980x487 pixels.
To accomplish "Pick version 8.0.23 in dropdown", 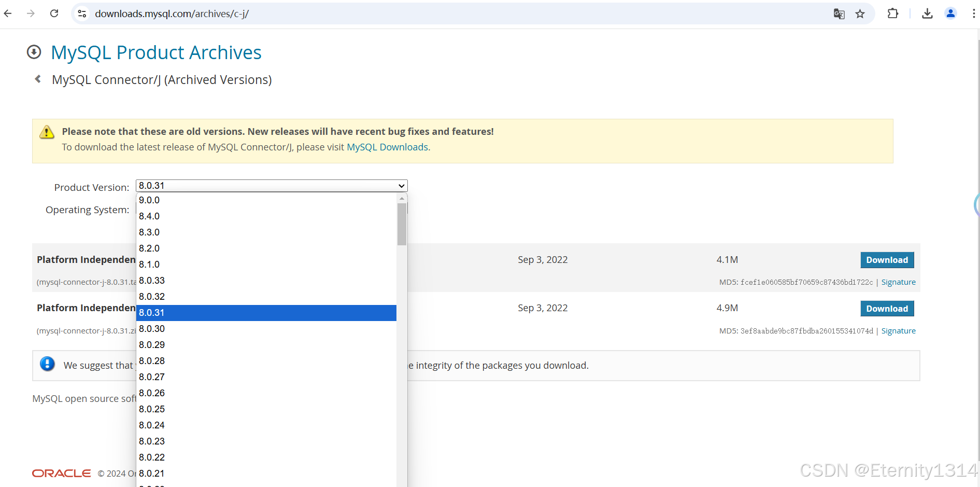I will [x=266, y=441].
